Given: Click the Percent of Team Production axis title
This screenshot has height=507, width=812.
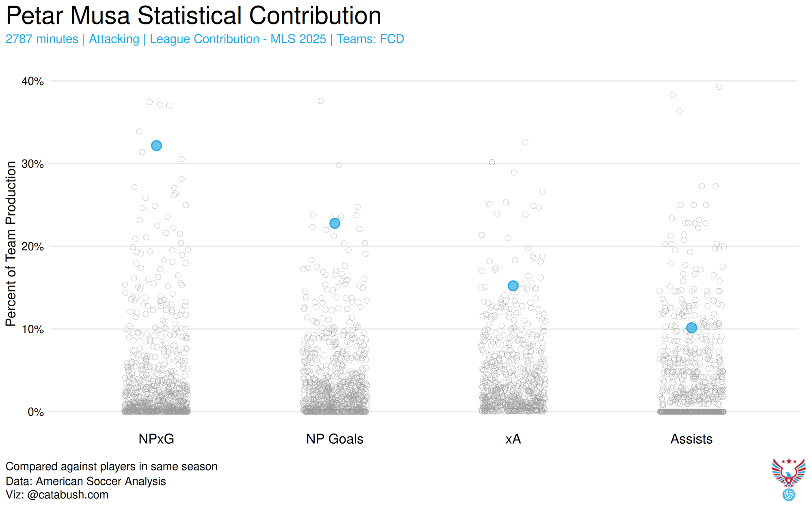Looking at the screenshot, I should click(x=11, y=244).
